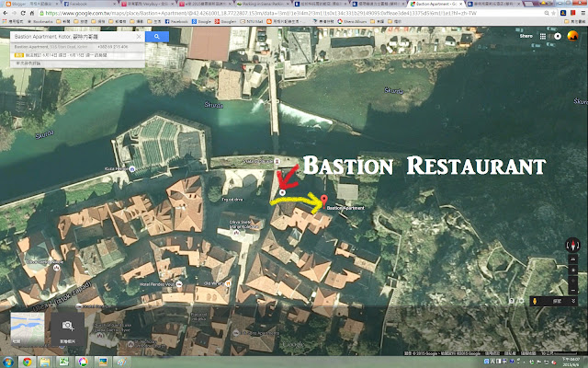Open the help question mark icon

512,301
